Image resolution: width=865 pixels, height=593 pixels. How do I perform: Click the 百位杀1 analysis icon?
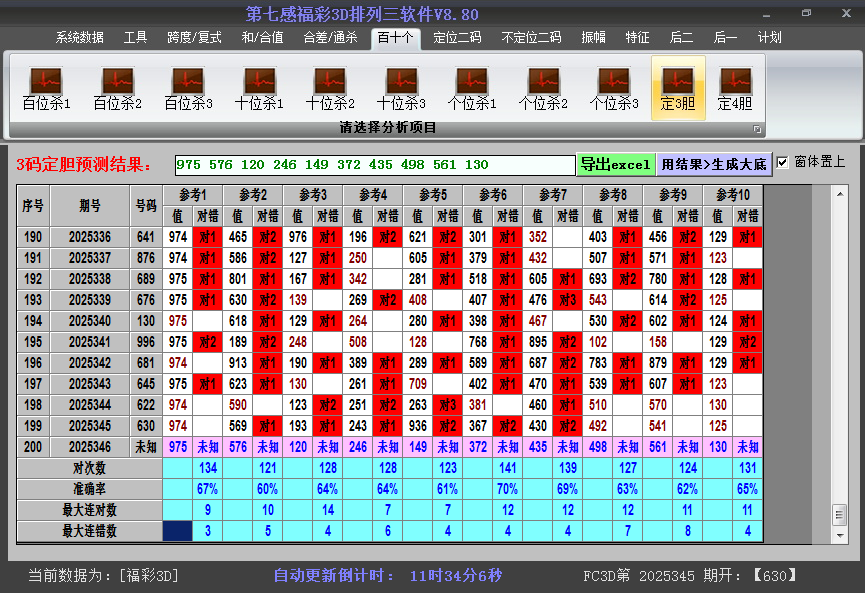(46, 88)
